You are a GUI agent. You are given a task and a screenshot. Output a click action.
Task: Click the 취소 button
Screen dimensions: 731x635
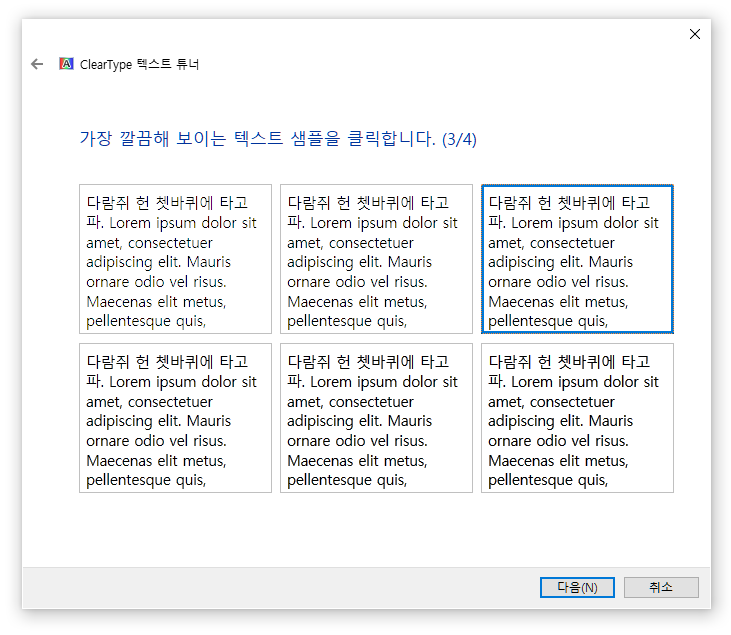pos(661,587)
